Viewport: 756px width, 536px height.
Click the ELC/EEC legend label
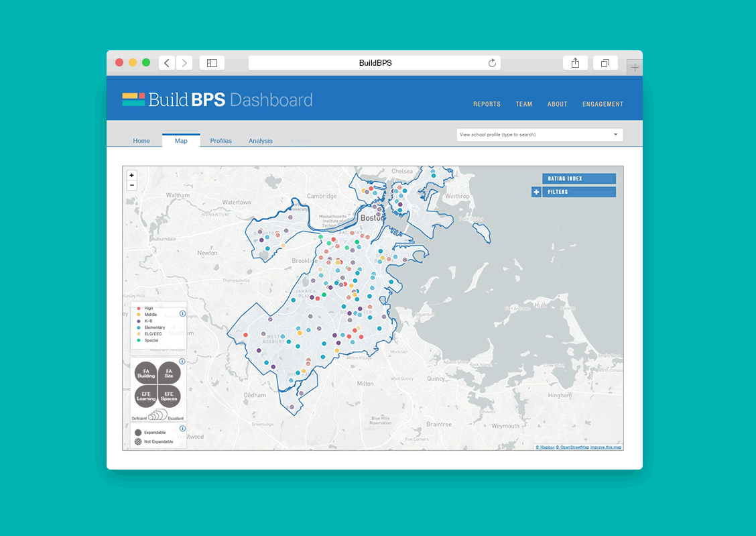point(153,334)
